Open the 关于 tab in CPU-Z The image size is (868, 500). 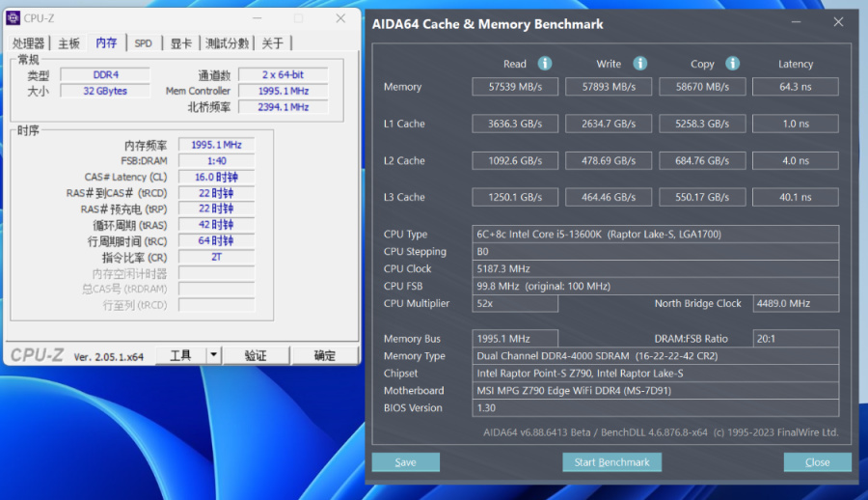tap(272, 43)
